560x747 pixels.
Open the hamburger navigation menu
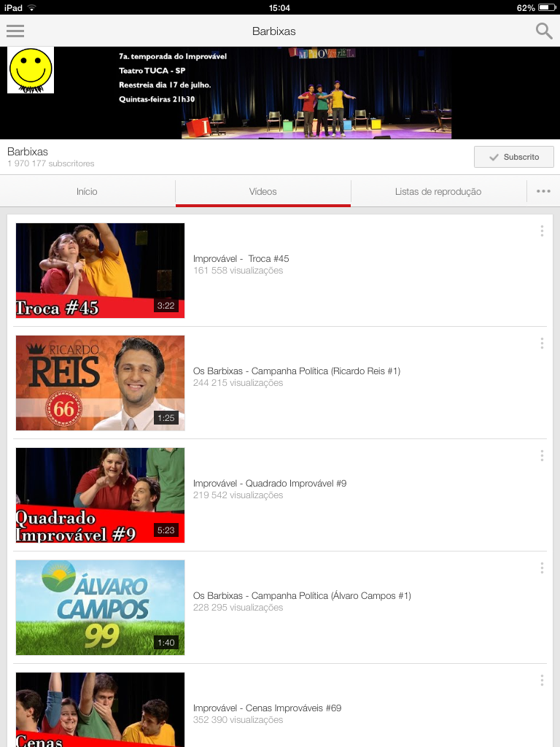[x=15, y=31]
